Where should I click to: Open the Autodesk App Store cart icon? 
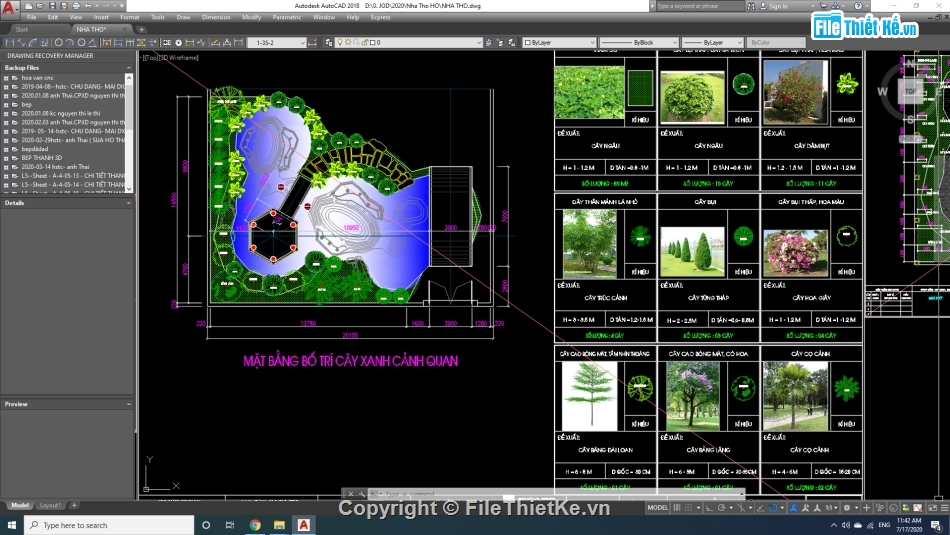(823, 5)
